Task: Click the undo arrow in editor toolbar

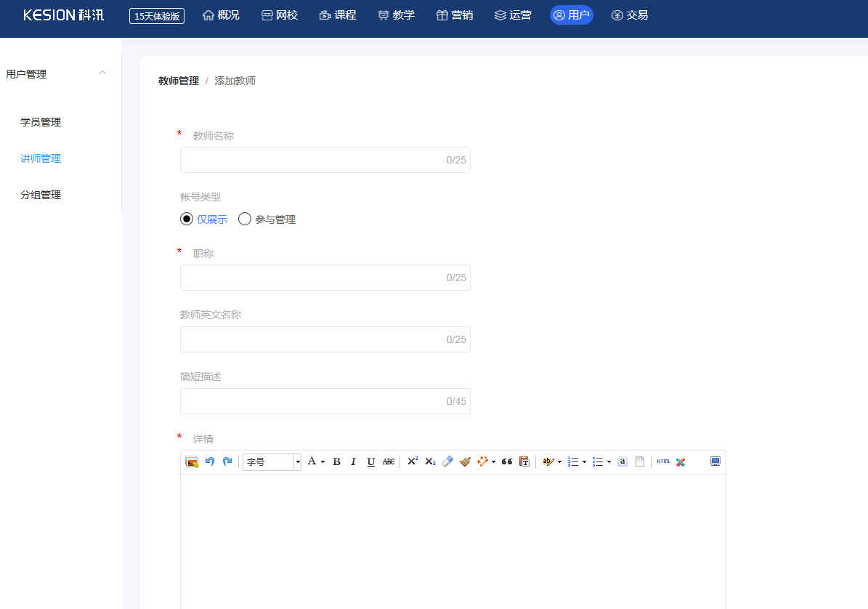Action: pyautogui.click(x=210, y=461)
